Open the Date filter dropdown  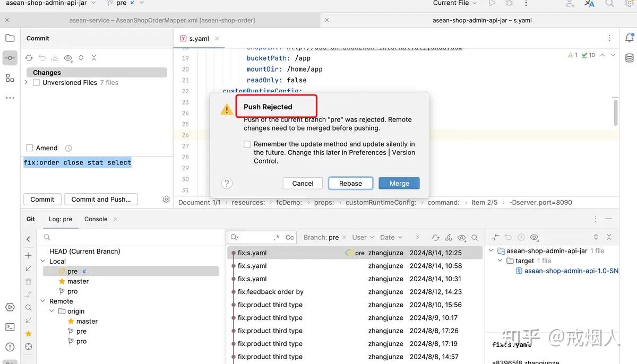click(391, 237)
